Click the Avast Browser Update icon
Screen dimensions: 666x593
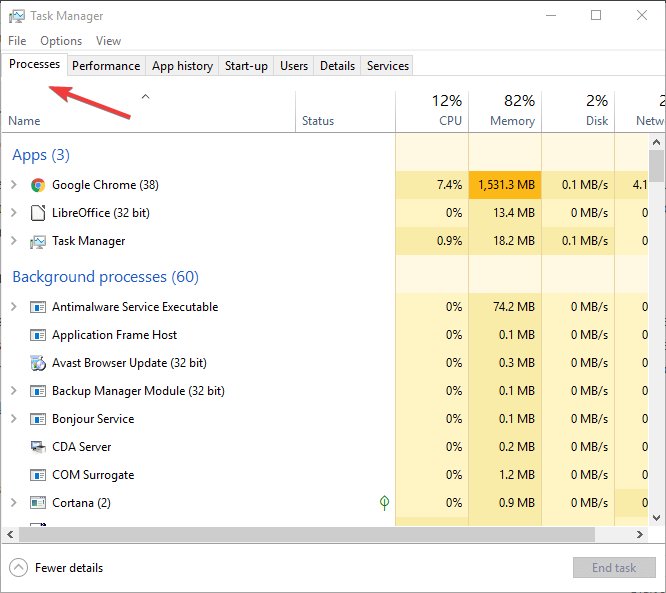(38, 363)
